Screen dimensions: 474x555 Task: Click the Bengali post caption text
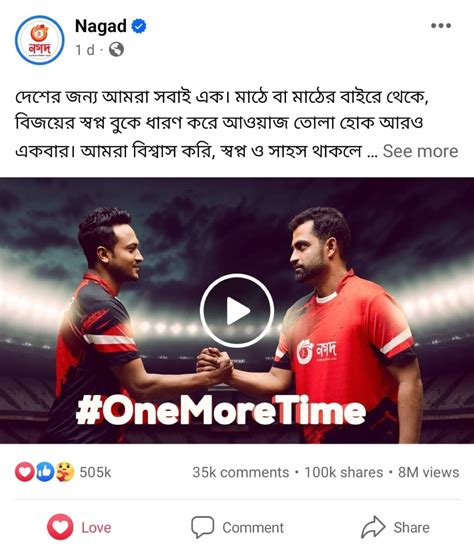(x=222, y=124)
